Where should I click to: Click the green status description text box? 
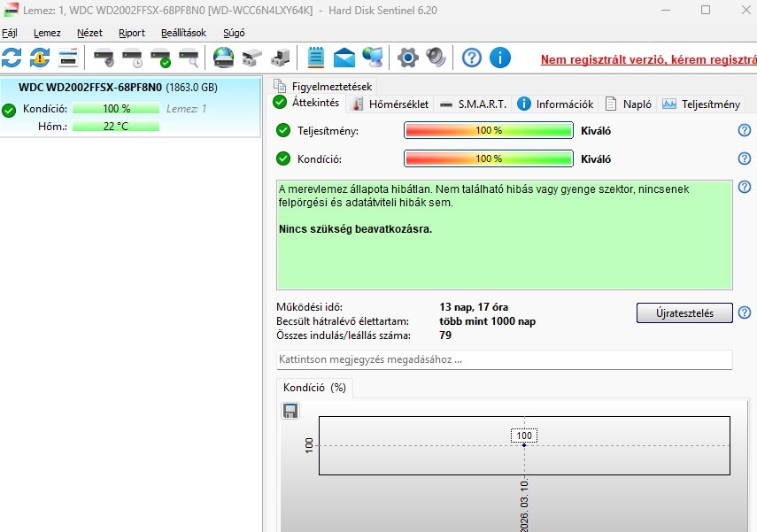coord(504,235)
